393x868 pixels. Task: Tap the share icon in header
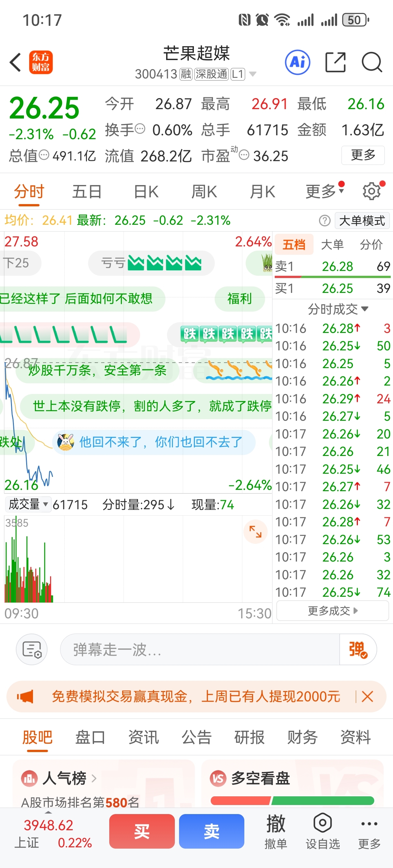335,62
